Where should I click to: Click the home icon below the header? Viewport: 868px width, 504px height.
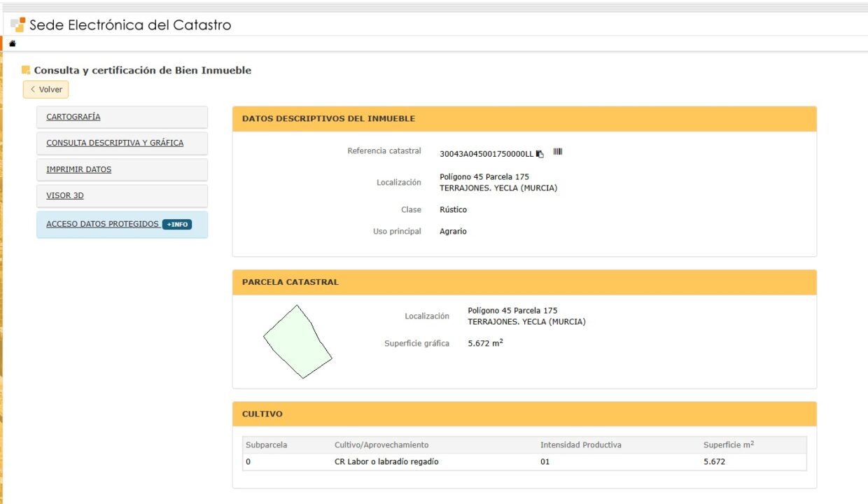(12, 43)
